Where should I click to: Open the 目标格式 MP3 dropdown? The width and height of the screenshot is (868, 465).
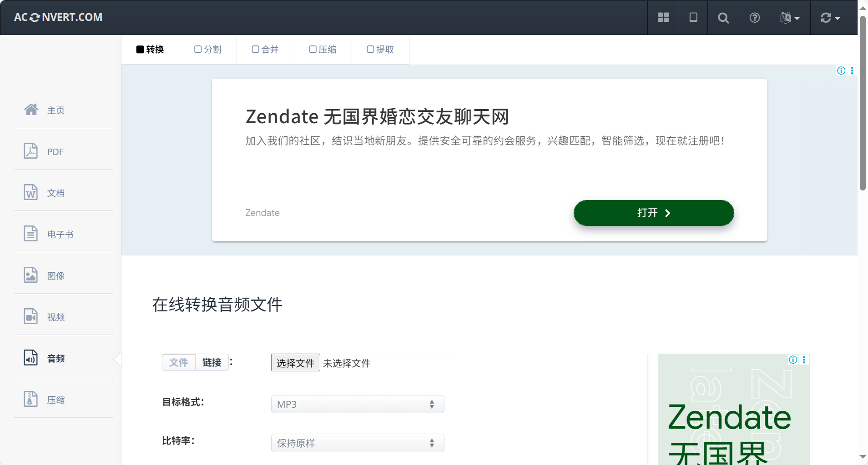(x=358, y=404)
